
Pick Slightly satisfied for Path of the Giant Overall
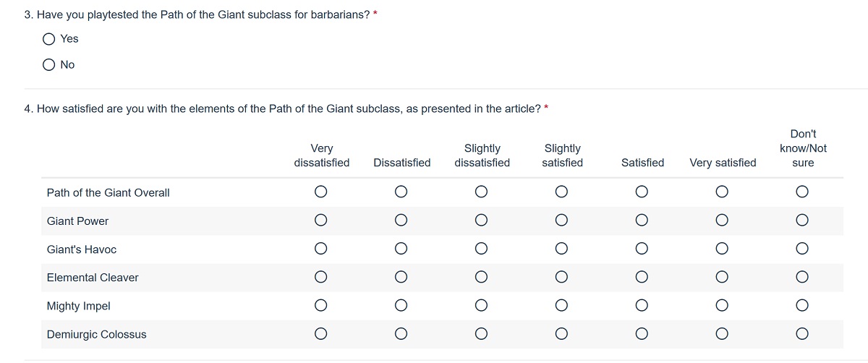tap(561, 192)
